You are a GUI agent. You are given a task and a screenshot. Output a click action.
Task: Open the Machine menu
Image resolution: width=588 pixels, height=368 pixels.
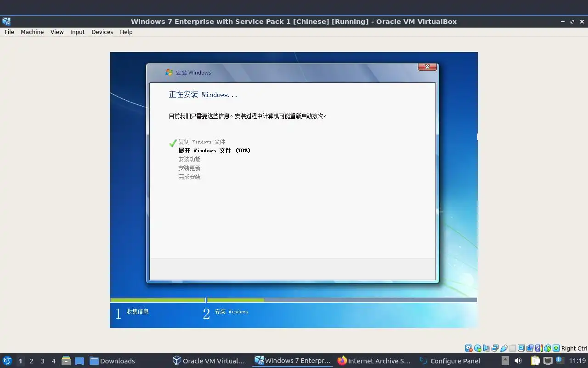32,32
